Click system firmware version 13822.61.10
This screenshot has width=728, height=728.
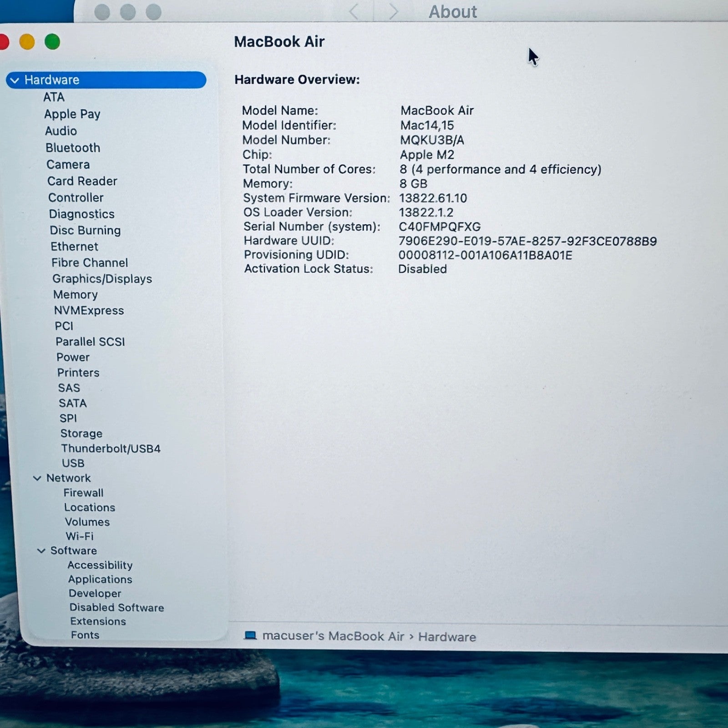click(433, 198)
